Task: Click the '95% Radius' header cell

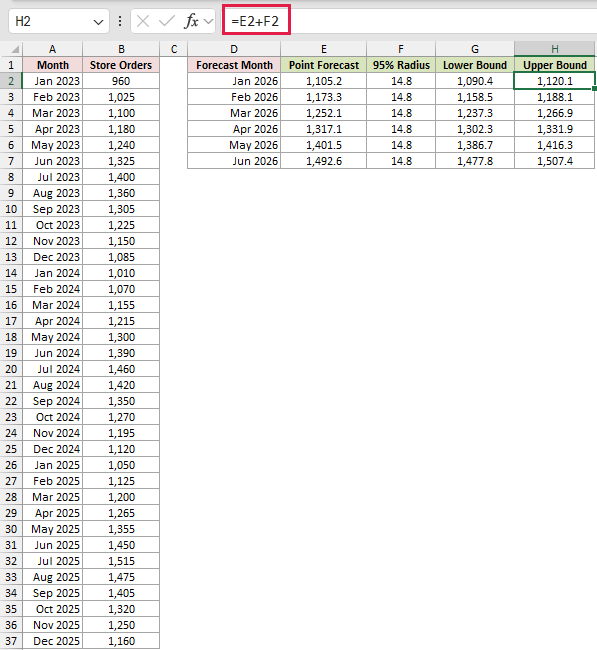Action: point(401,65)
